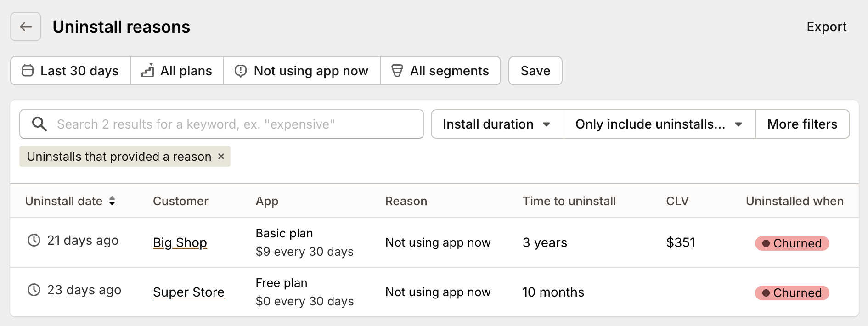Open the All segments filter
This screenshot has width=868, height=326.
(440, 71)
